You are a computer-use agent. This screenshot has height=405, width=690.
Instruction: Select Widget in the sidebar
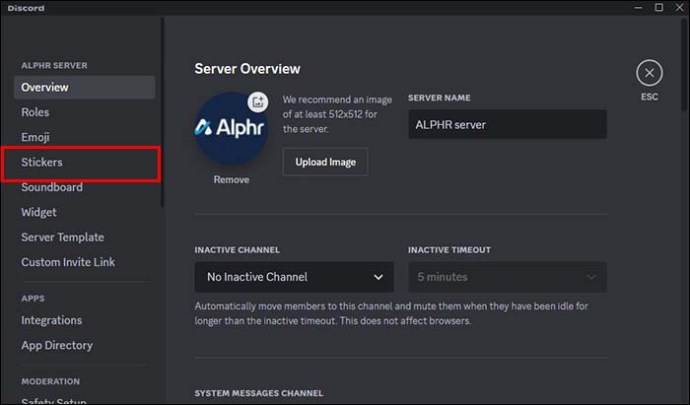[39, 212]
